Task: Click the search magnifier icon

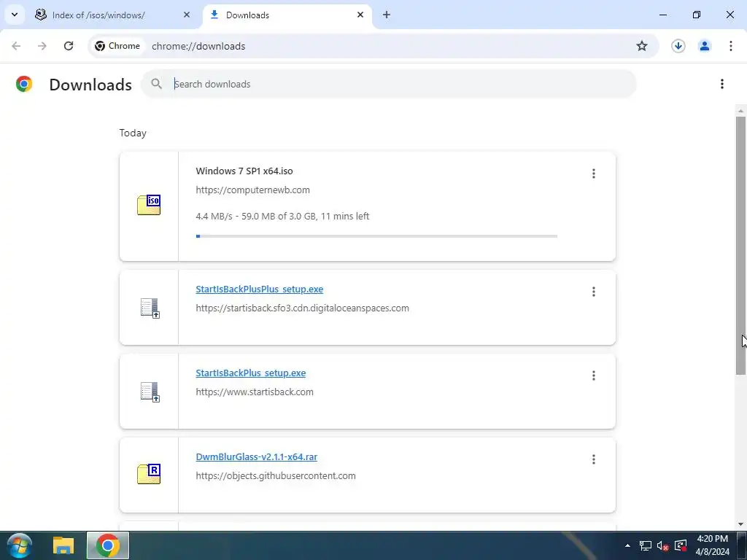Action: click(156, 84)
